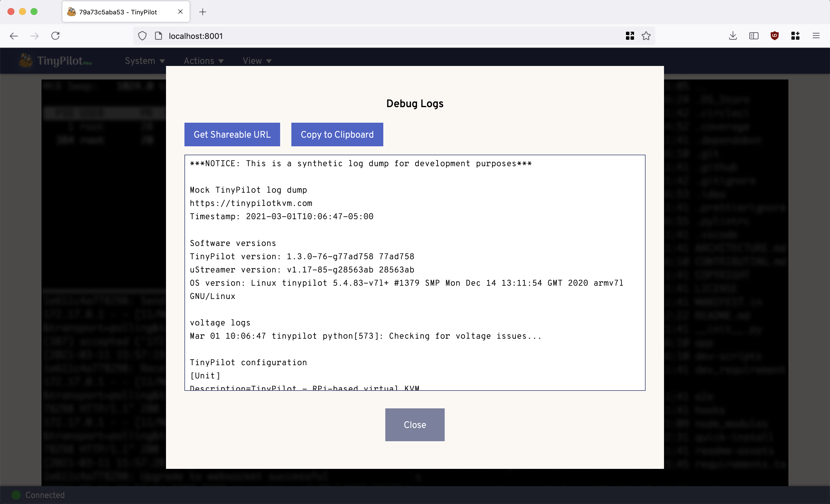
Task: Open the downloads arrow icon
Action: pyautogui.click(x=733, y=36)
